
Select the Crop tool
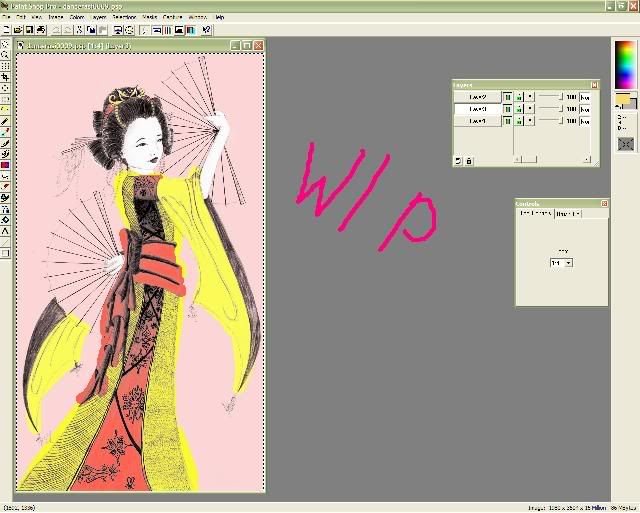[x=5, y=77]
